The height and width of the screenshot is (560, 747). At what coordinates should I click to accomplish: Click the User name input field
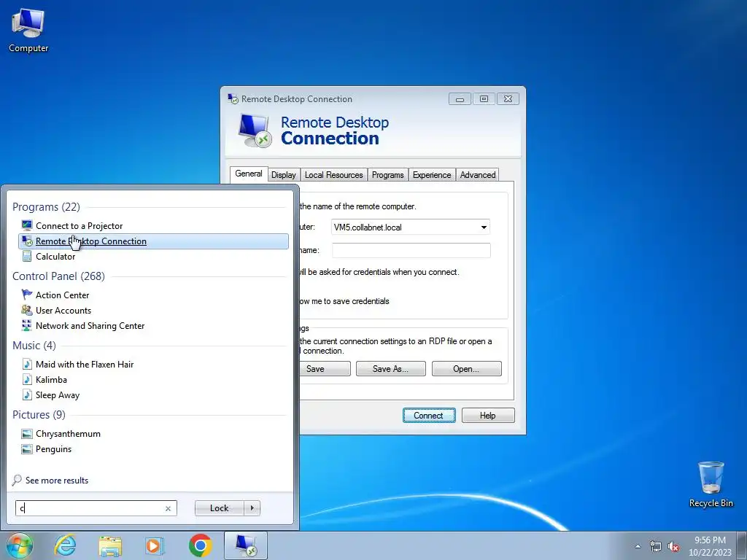point(411,250)
